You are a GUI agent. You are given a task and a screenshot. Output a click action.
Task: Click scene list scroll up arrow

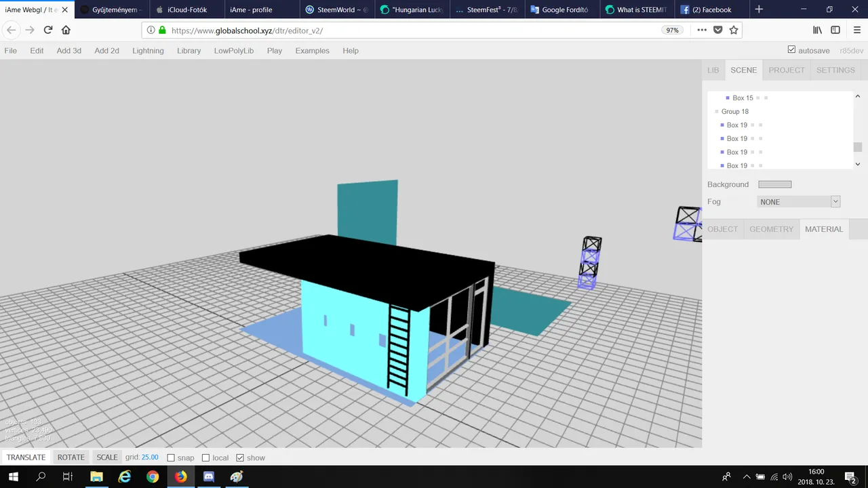point(857,97)
